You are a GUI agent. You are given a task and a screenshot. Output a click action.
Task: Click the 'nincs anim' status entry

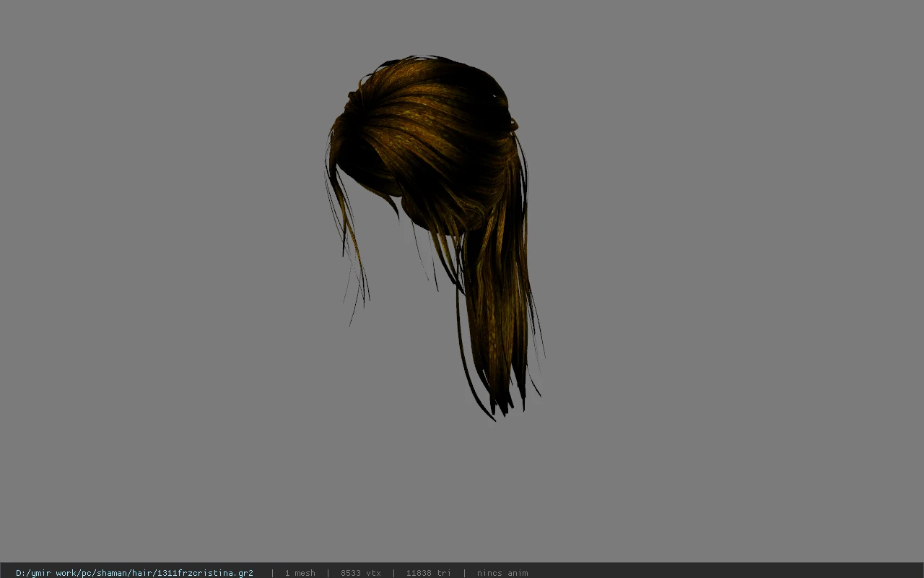pos(502,573)
